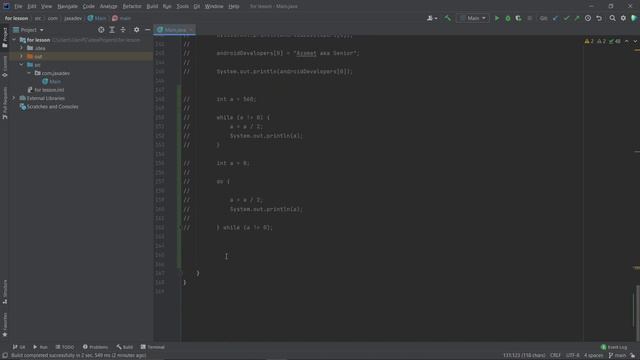Open the Structure side tool window
The image size is (640, 360).
coord(5,292)
